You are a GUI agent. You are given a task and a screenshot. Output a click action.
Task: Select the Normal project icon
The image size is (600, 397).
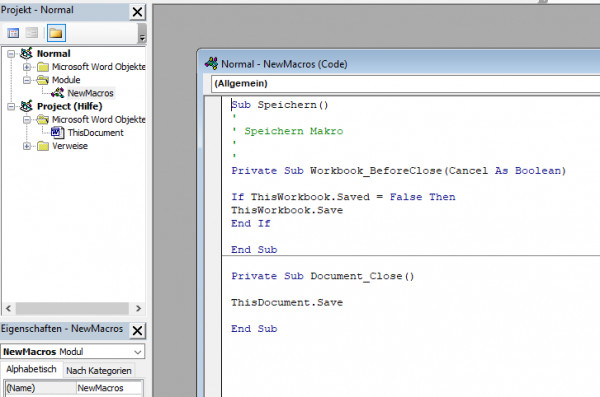(x=26, y=53)
